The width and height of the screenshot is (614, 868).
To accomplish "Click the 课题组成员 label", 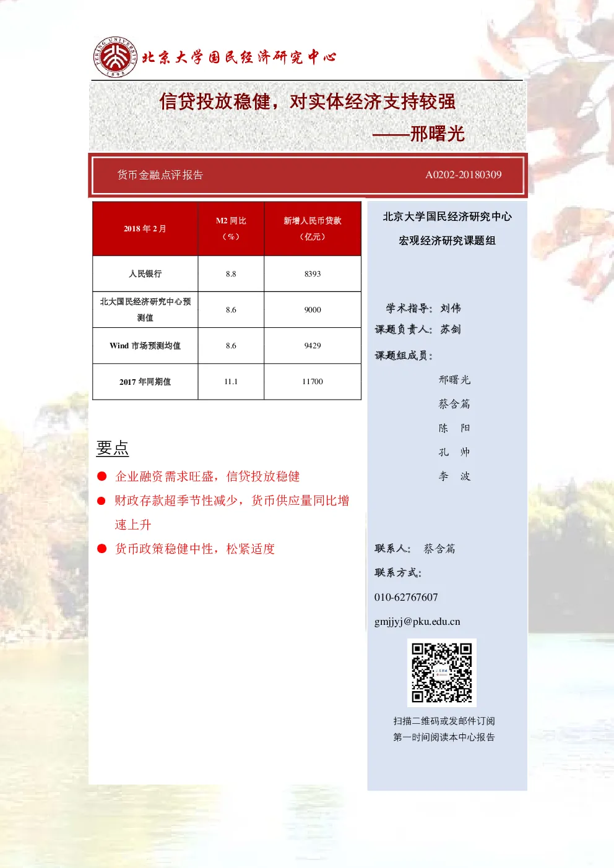I will [x=404, y=356].
